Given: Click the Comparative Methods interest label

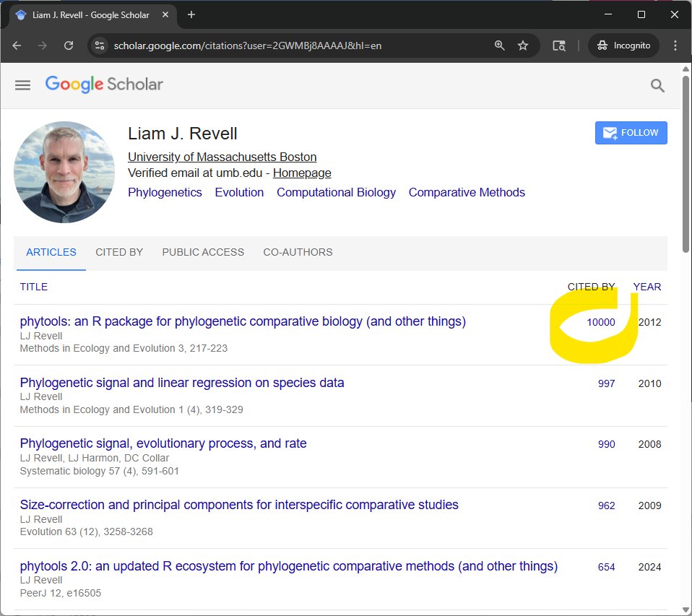Looking at the screenshot, I should coord(467,192).
